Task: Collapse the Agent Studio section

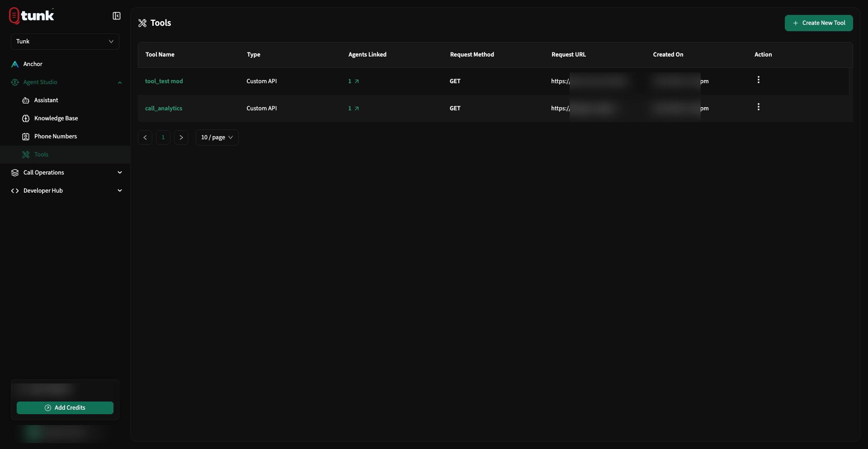Action: coord(119,82)
